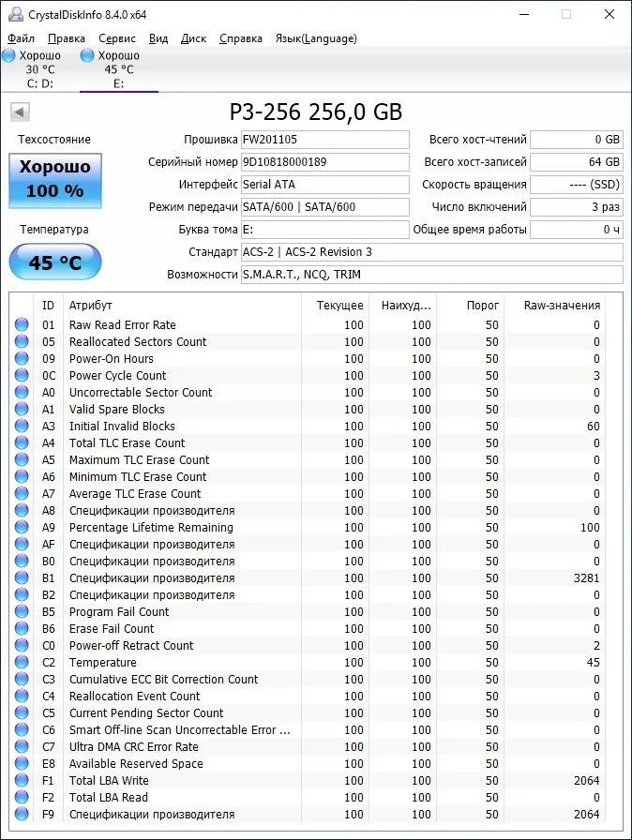Open the Справка menu
This screenshot has height=840, width=632.
[x=241, y=38]
